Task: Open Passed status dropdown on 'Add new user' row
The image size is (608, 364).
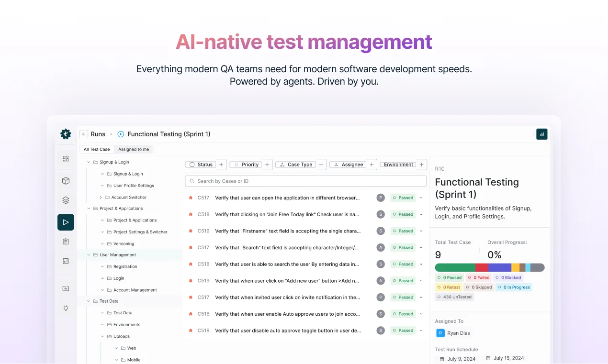Action: 403,281
